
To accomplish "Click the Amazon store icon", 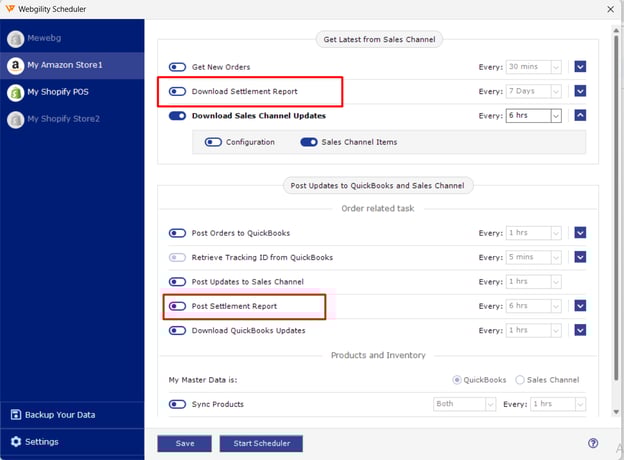I will tap(16, 65).
